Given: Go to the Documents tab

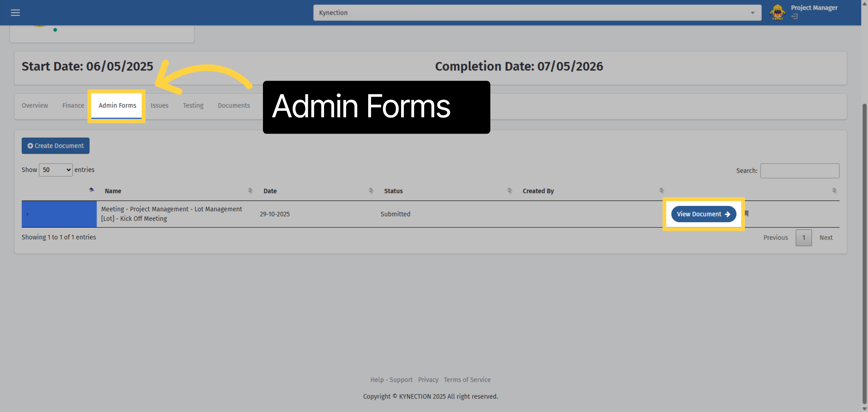Looking at the screenshot, I should (x=234, y=105).
